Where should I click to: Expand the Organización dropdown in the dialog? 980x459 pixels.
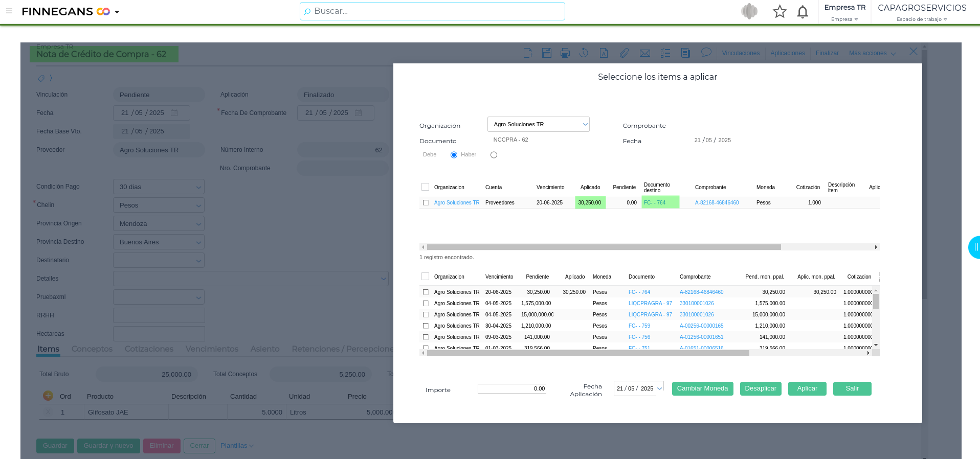point(585,124)
